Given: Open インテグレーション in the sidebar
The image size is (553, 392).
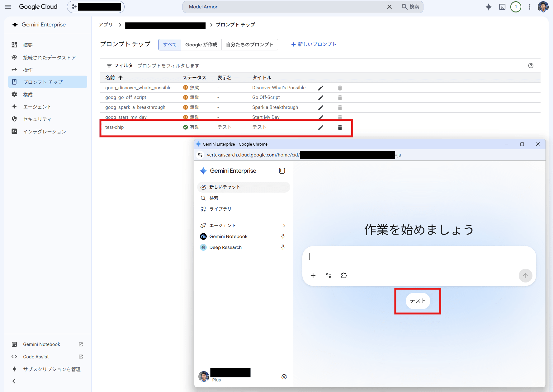Looking at the screenshot, I should coord(48,131).
